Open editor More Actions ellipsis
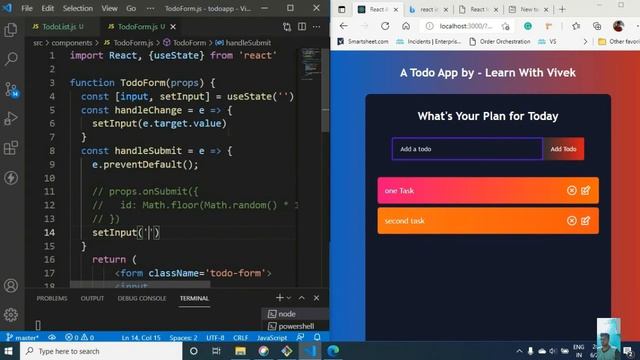The height and width of the screenshot is (360, 640). 317,27
